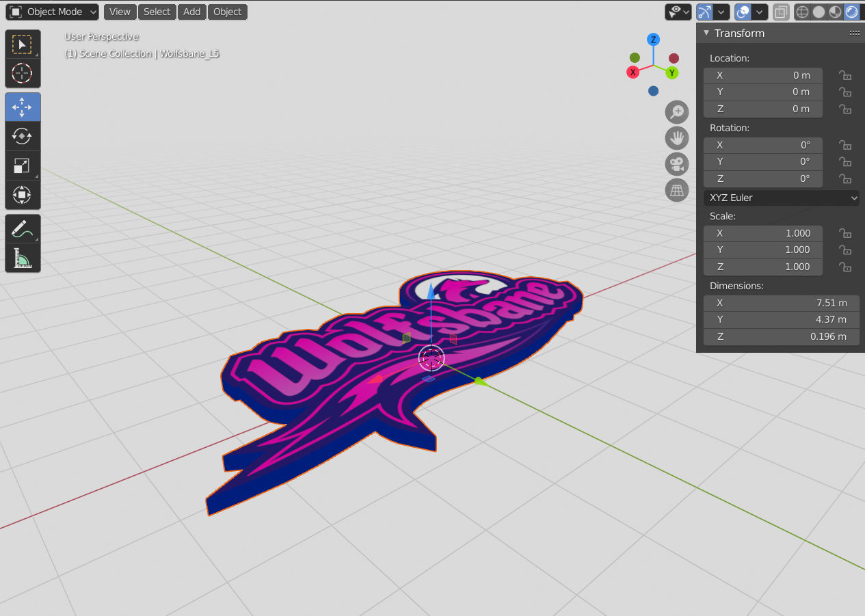Click the Scale X field
The width and height of the screenshot is (865, 616).
coord(763,233)
